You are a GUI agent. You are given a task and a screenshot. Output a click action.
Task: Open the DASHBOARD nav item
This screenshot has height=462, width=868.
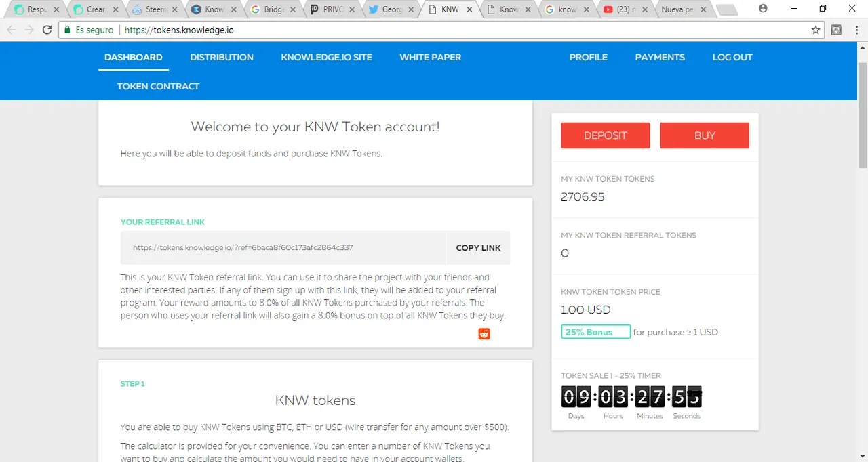(x=134, y=57)
